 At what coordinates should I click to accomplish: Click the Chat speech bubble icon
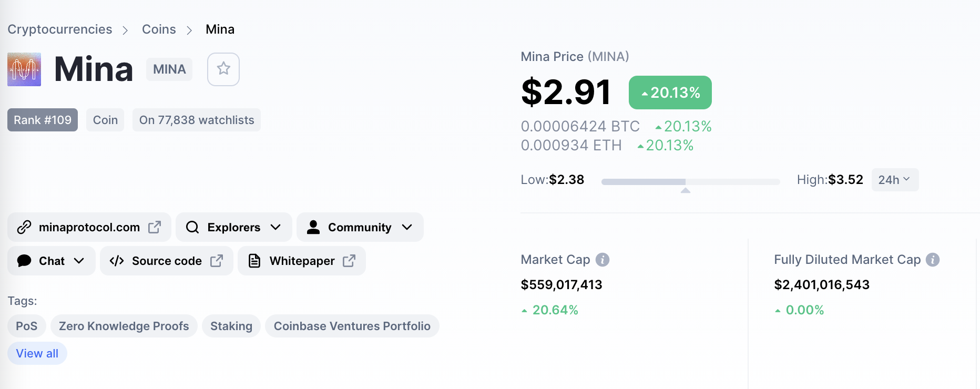coord(24,261)
